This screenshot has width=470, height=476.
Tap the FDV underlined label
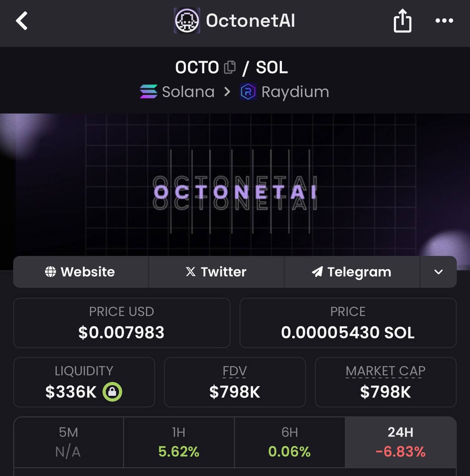[x=235, y=371]
